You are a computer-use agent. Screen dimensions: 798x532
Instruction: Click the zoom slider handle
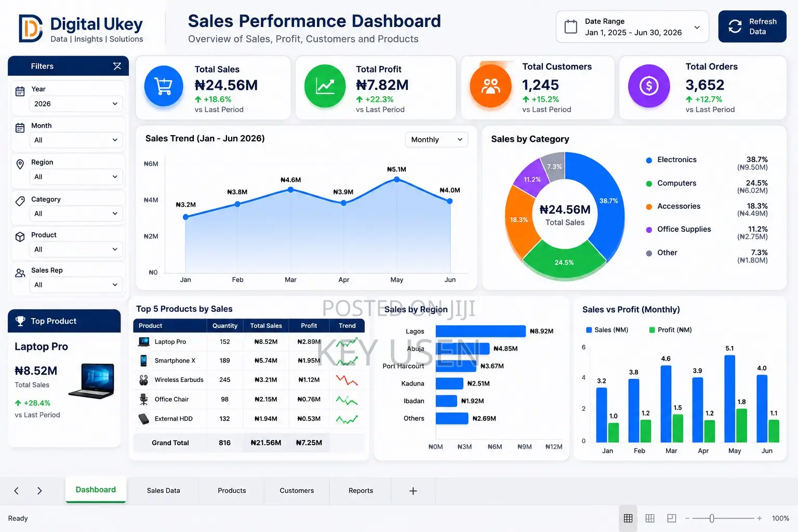(712, 518)
